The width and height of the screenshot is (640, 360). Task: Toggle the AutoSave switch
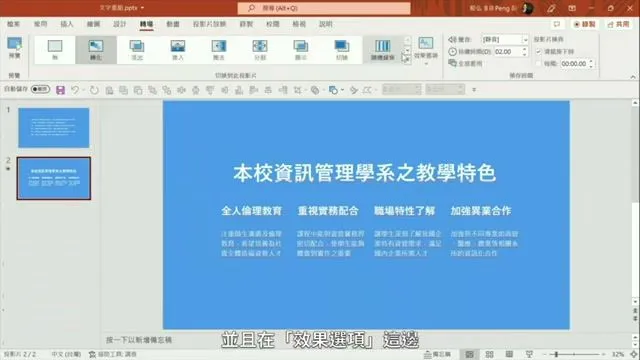tap(40, 89)
